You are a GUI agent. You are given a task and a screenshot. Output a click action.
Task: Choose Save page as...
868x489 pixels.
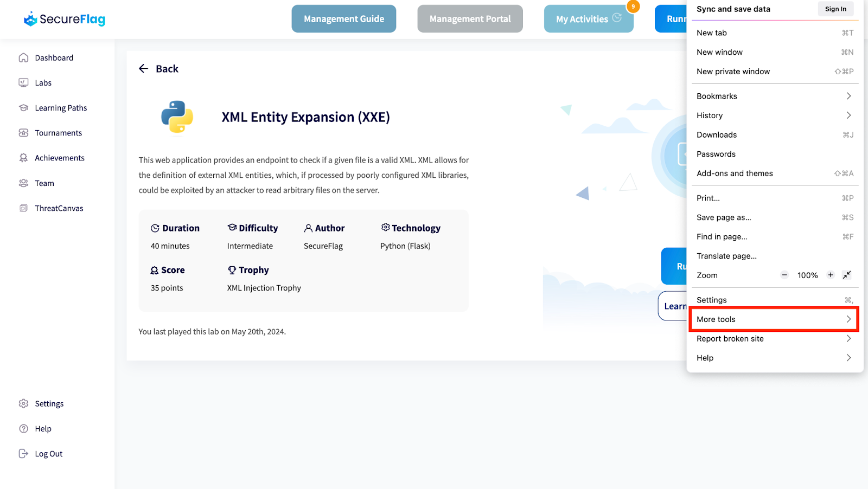[x=774, y=217]
